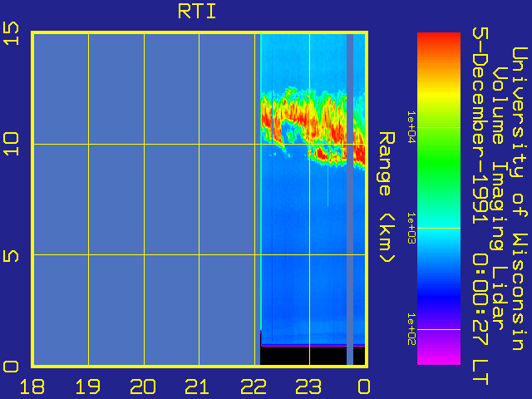Click the 0 hour time axis label
Image resolution: width=532 pixels, height=399 pixels.
tap(364, 387)
